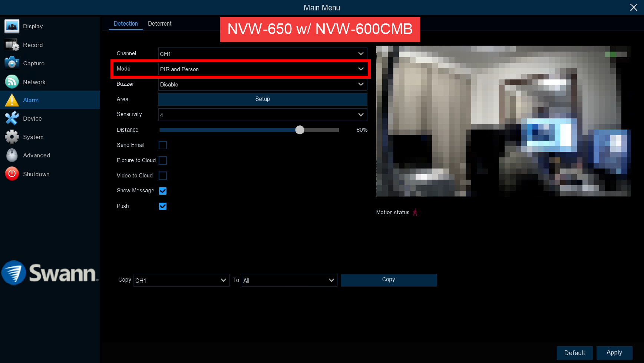Click the Distance slider handle

(x=300, y=130)
